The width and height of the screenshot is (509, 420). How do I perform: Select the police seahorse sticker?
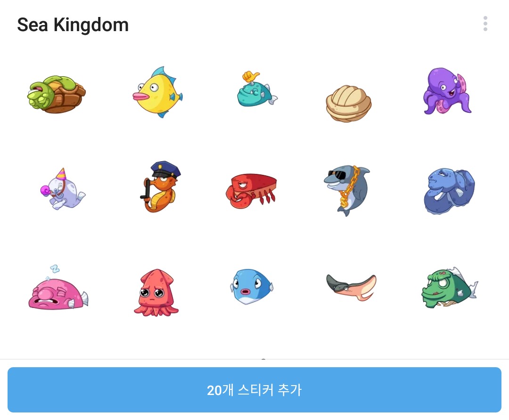pyautogui.click(x=160, y=186)
